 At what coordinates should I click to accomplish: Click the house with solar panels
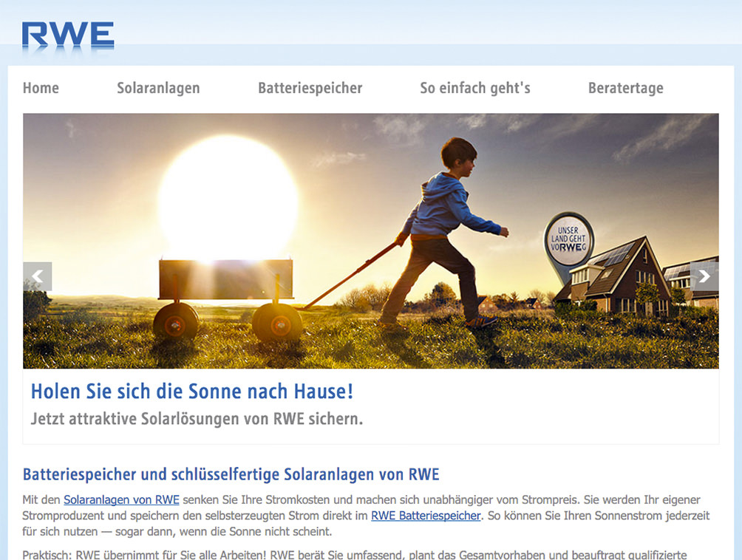[615, 277]
